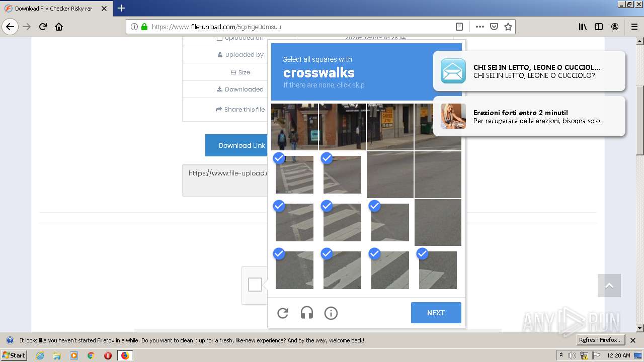Dismiss the Firefox refresh notification bar
This screenshot has width=644, height=362.
[x=633, y=340]
